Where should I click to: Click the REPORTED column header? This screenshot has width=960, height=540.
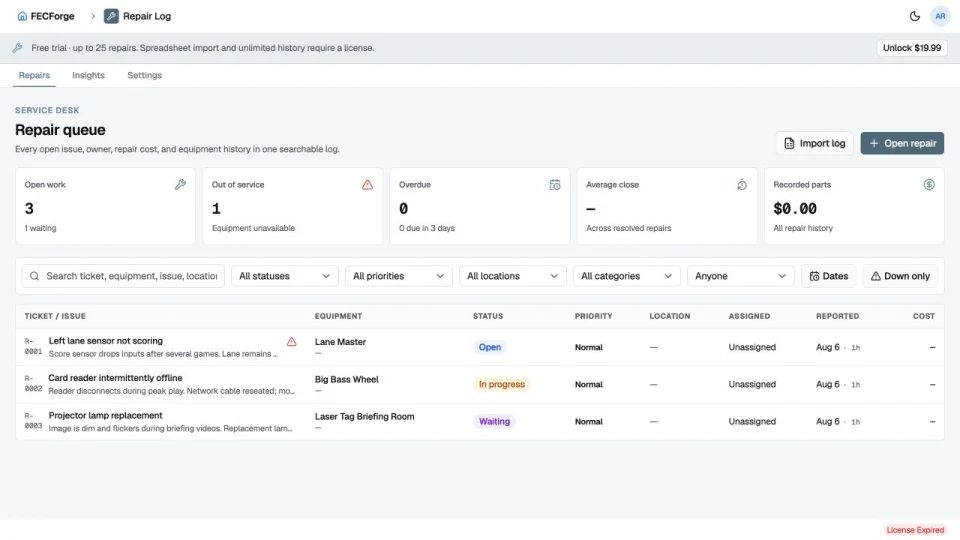tap(838, 317)
